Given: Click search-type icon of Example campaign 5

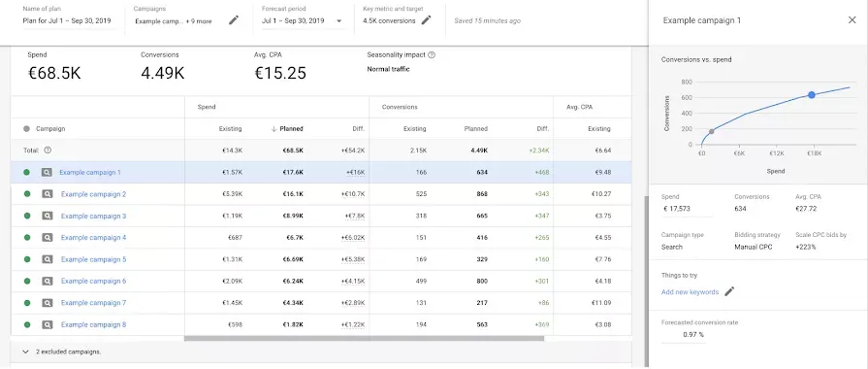Looking at the screenshot, I should click(48, 259).
